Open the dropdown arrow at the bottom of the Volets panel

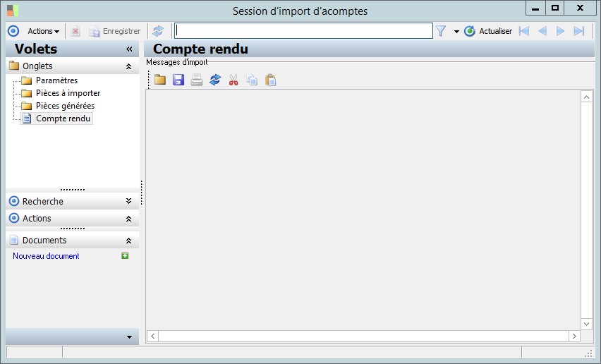point(129,337)
